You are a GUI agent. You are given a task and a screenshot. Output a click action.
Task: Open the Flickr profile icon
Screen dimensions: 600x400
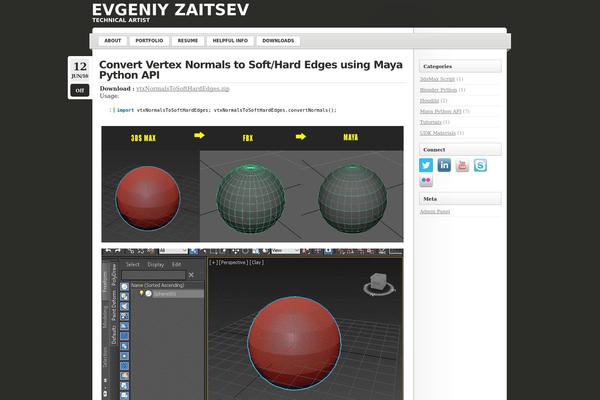click(x=426, y=182)
